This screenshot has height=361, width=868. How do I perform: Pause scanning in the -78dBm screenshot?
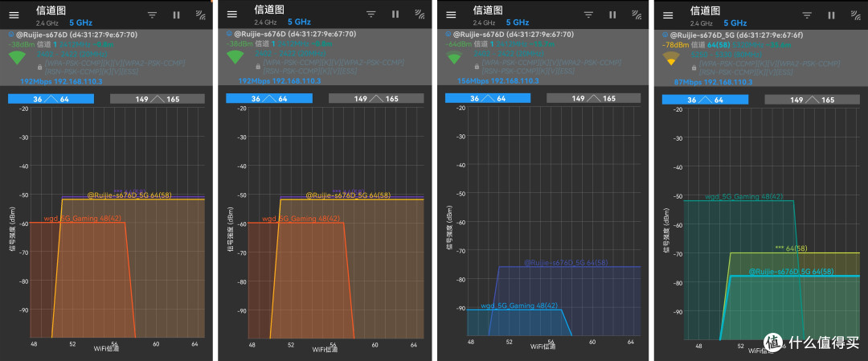(x=831, y=15)
